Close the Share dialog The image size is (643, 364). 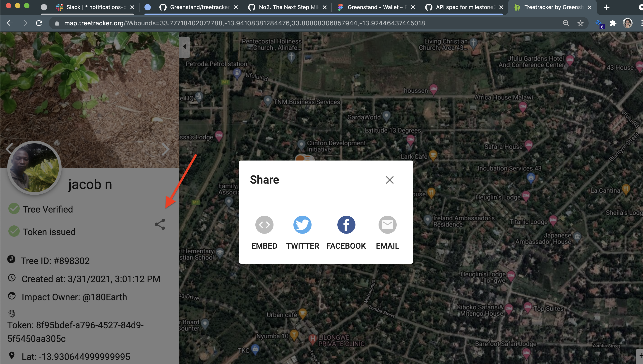pyautogui.click(x=389, y=180)
